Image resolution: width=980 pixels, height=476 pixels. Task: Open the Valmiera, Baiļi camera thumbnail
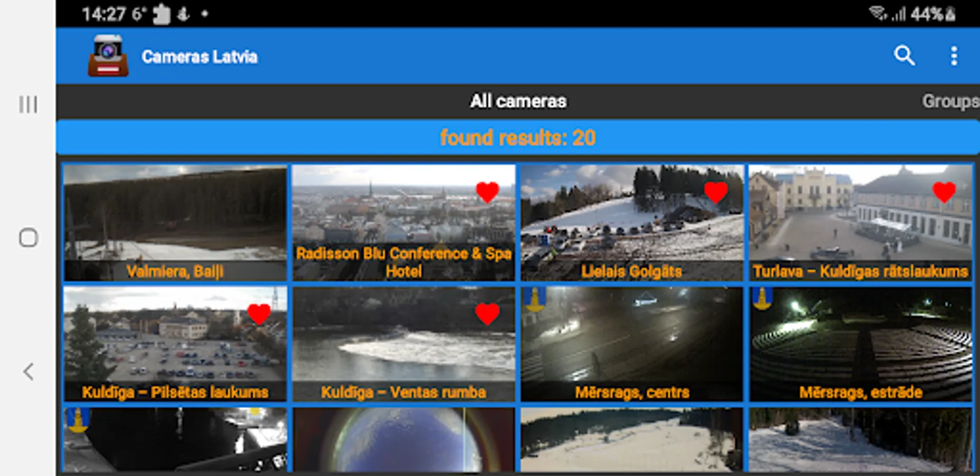click(x=175, y=223)
